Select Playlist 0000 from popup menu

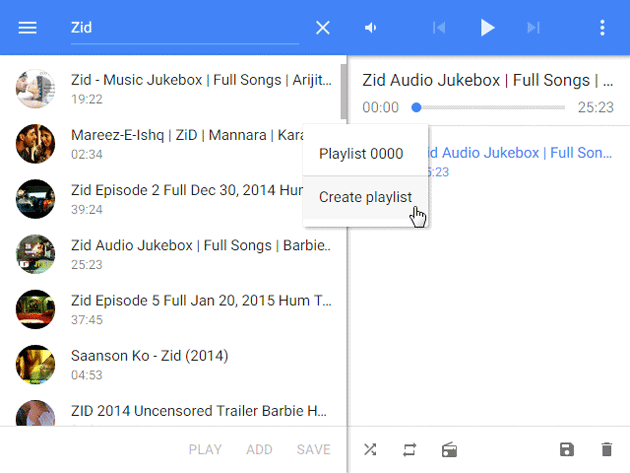[365, 154]
